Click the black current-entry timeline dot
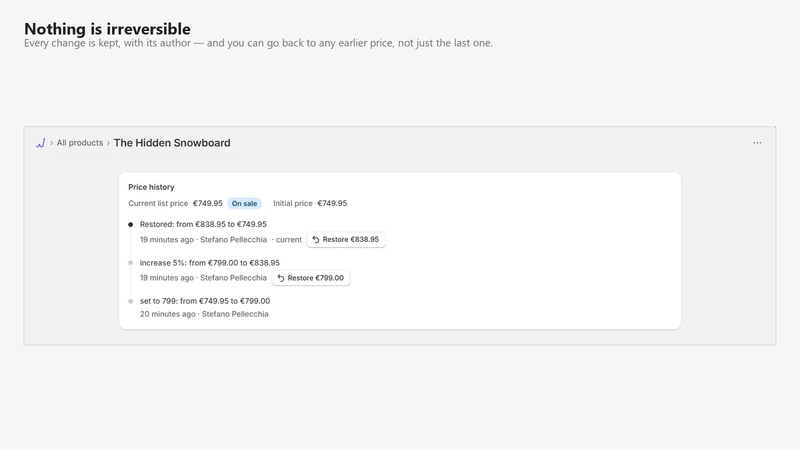Viewport: 800px width, 450px height. click(x=131, y=224)
